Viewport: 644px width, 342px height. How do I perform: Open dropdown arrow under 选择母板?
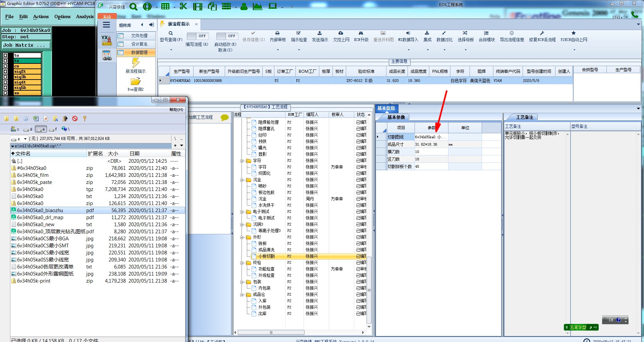coord(466,50)
